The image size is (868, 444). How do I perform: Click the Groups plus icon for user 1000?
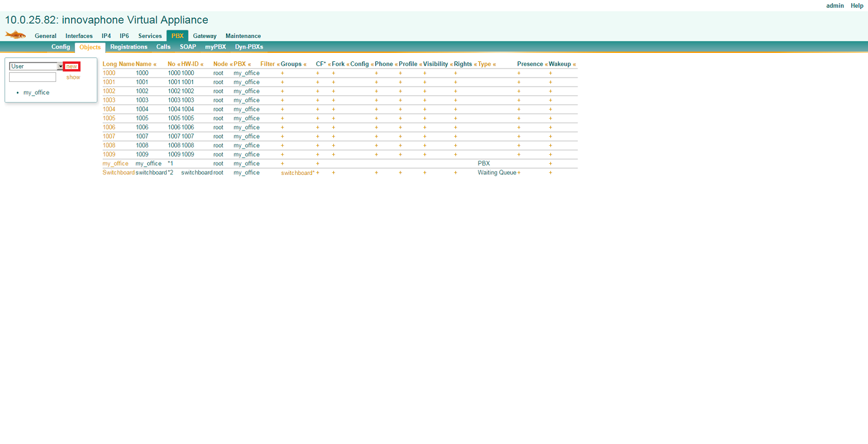coord(282,74)
